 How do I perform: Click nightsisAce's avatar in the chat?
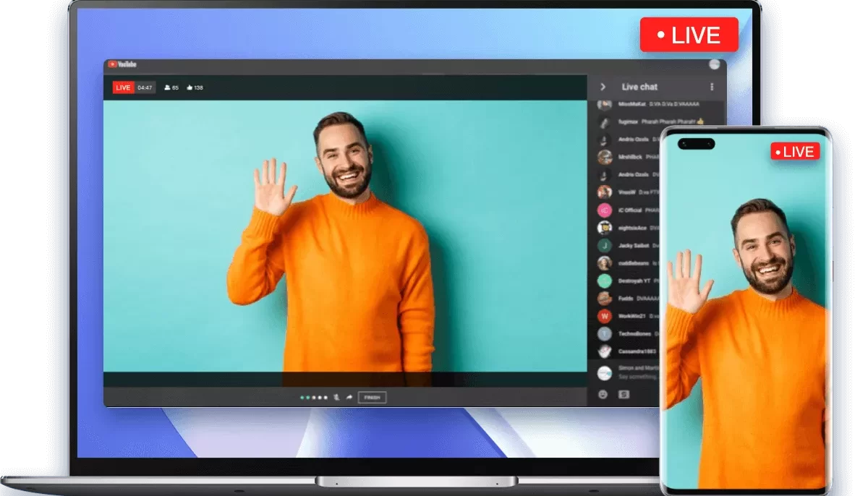point(604,228)
